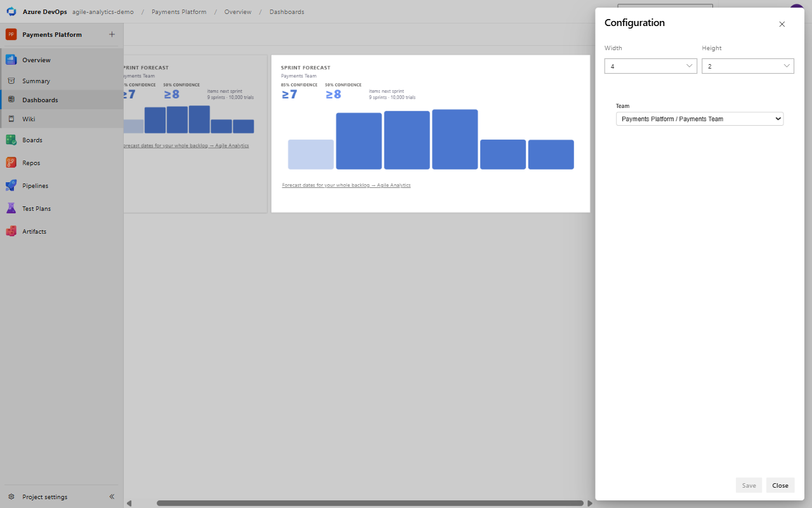Click the tallest bar in the highlighted chart
812x508 pixels.
point(455,139)
